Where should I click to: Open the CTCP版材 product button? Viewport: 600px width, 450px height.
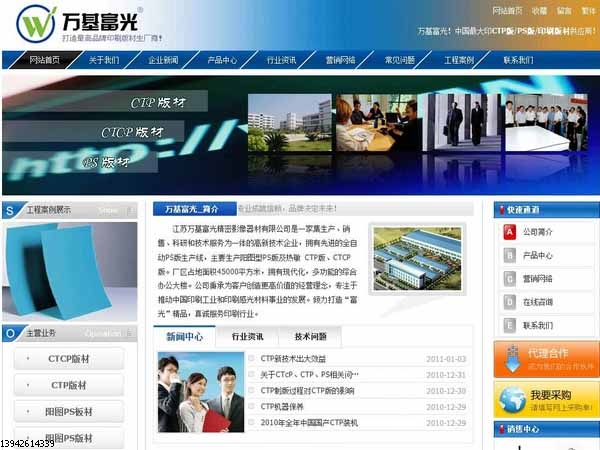click(x=69, y=359)
